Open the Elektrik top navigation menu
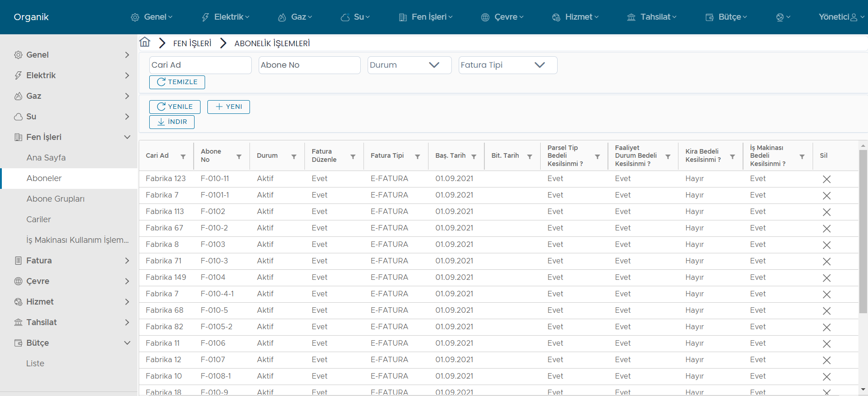Screen dimensions: 868x396 pos(226,17)
